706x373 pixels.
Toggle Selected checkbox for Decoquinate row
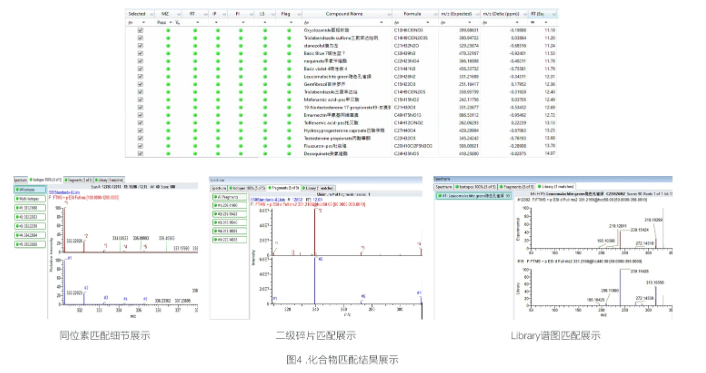140,154
